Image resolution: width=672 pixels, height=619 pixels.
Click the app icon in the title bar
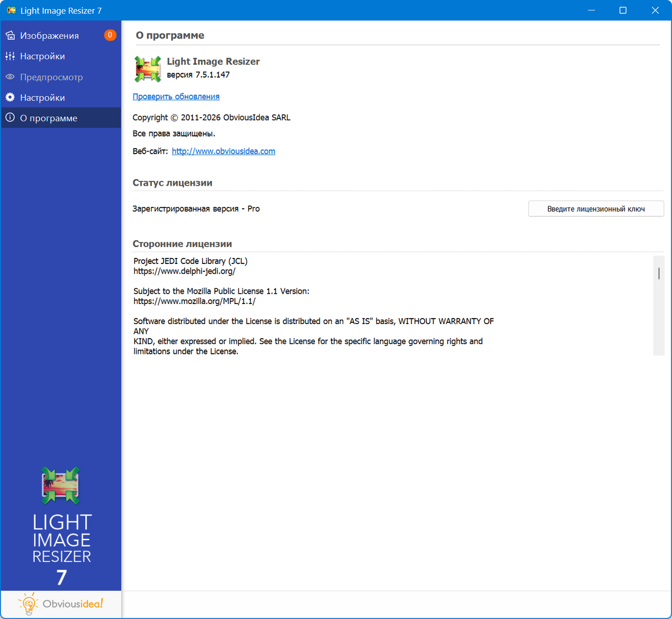11,10
